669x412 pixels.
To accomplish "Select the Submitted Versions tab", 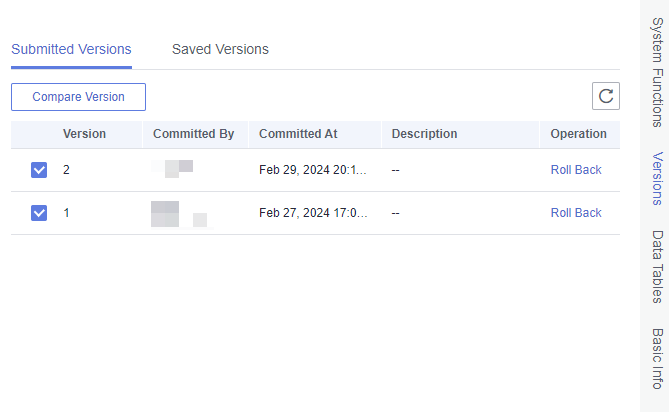I will [71, 49].
